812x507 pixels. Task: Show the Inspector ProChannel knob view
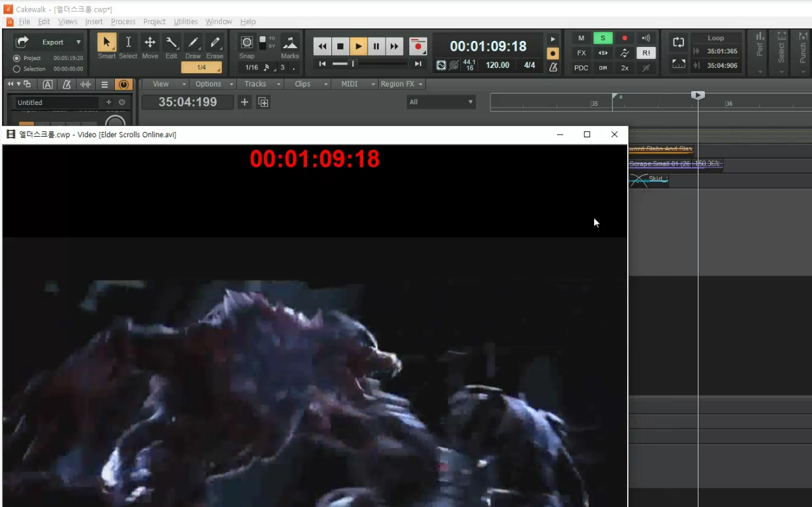point(123,84)
